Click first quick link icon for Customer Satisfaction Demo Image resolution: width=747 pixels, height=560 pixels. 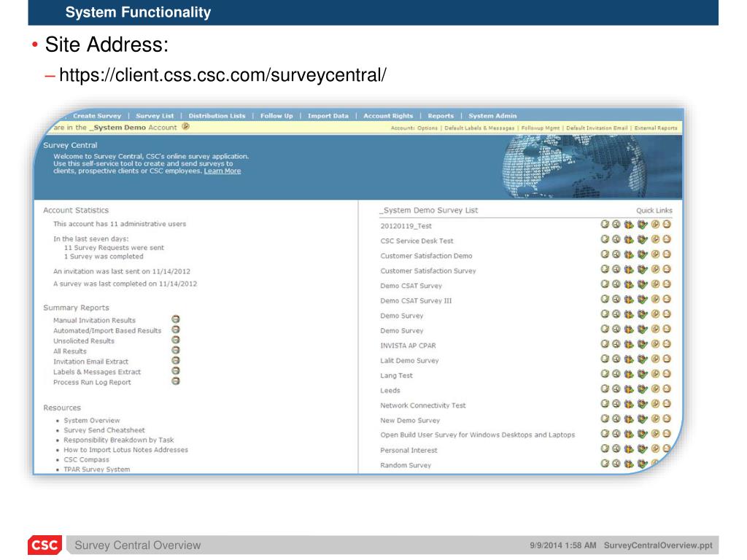(605, 254)
